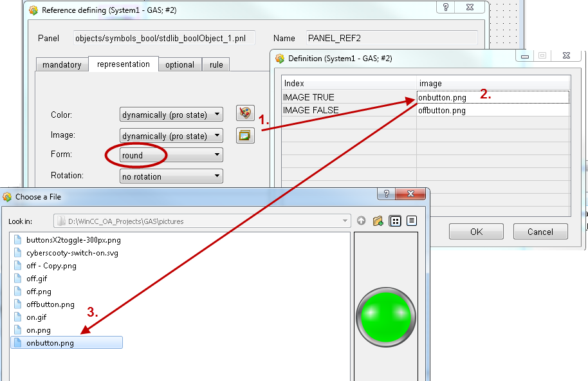This screenshot has height=381, width=588.
Task: Switch to the mandatory tab
Action: pos(62,64)
